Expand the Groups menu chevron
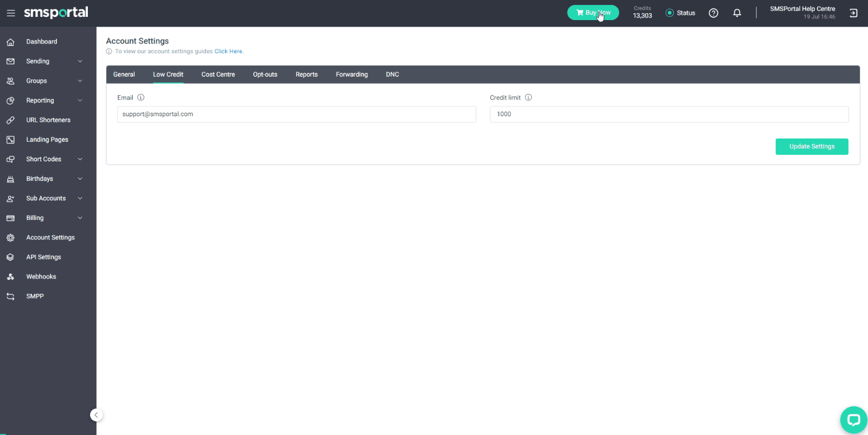 [x=80, y=81]
